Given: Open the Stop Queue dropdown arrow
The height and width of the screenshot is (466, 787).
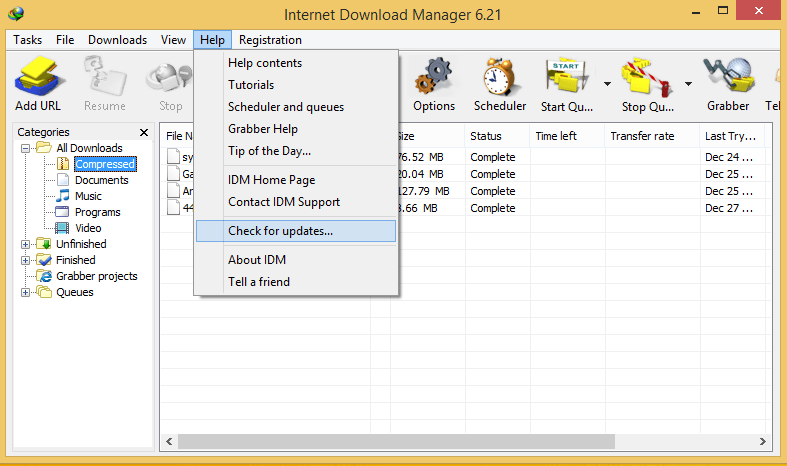Looking at the screenshot, I should pyautogui.click(x=689, y=84).
